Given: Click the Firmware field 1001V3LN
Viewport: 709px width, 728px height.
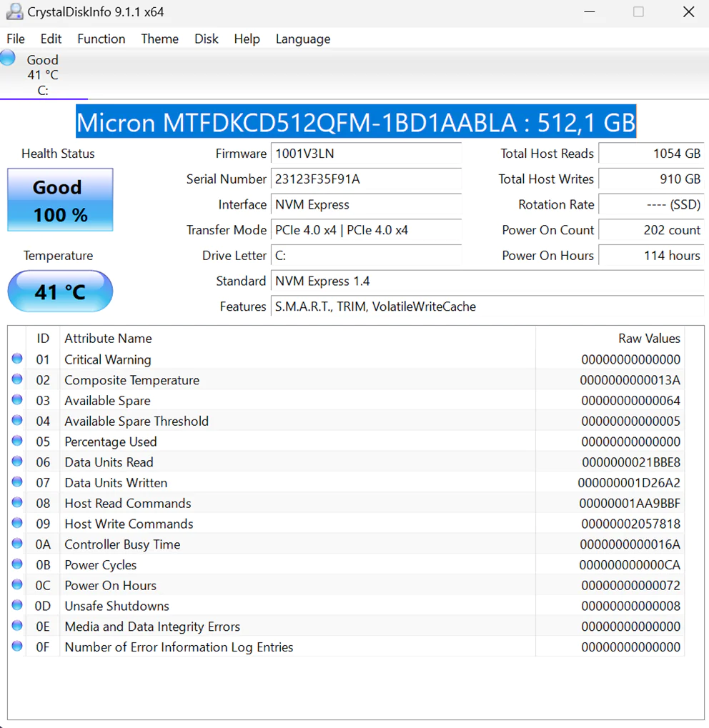Looking at the screenshot, I should [x=366, y=154].
